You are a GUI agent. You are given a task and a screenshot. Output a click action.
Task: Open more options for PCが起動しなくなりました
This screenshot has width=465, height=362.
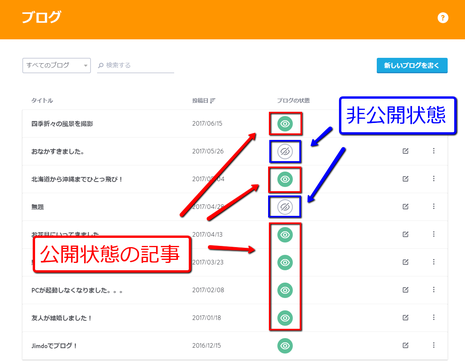coord(434,290)
